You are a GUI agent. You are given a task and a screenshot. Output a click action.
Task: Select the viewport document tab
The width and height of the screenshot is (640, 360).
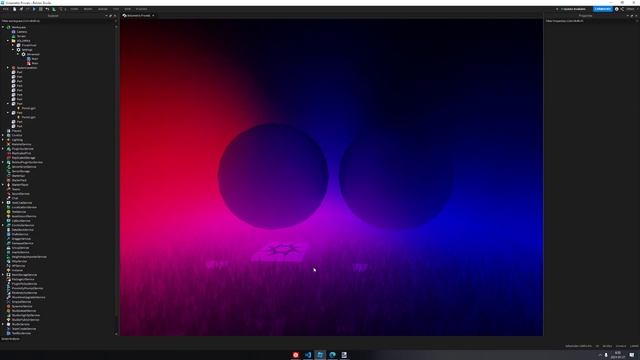coord(139,16)
